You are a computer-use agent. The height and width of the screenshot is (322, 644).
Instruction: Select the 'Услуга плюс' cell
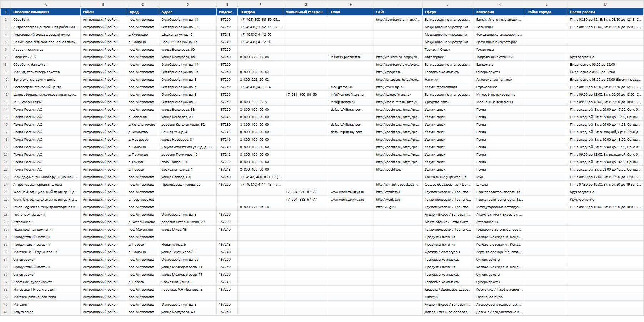point(46,312)
